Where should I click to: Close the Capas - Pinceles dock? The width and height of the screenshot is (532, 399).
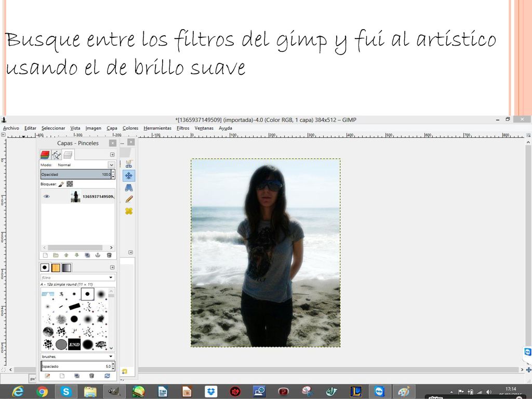point(113,143)
